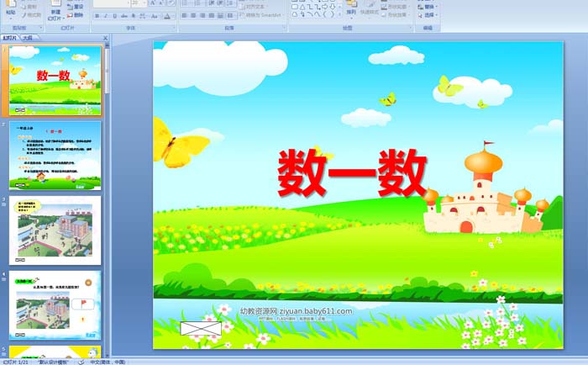Close the slide thumbnail pane
The height and width of the screenshot is (365, 588).
click(x=106, y=38)
